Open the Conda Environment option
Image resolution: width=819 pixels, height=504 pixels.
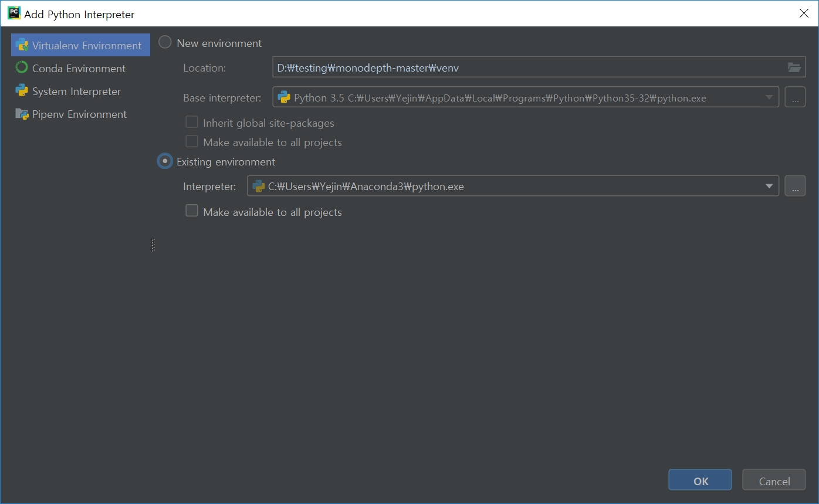click(79, 68)
